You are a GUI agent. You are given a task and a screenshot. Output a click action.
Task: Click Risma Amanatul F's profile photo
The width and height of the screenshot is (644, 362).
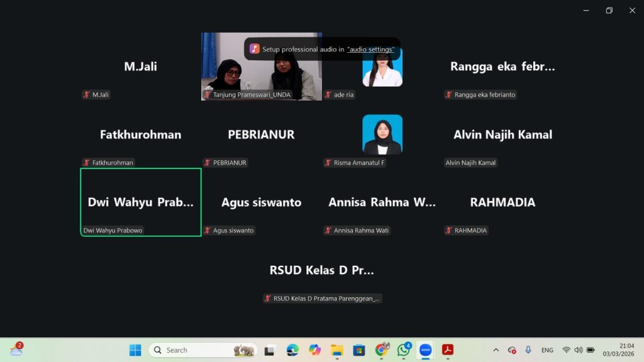coord(382,134)
